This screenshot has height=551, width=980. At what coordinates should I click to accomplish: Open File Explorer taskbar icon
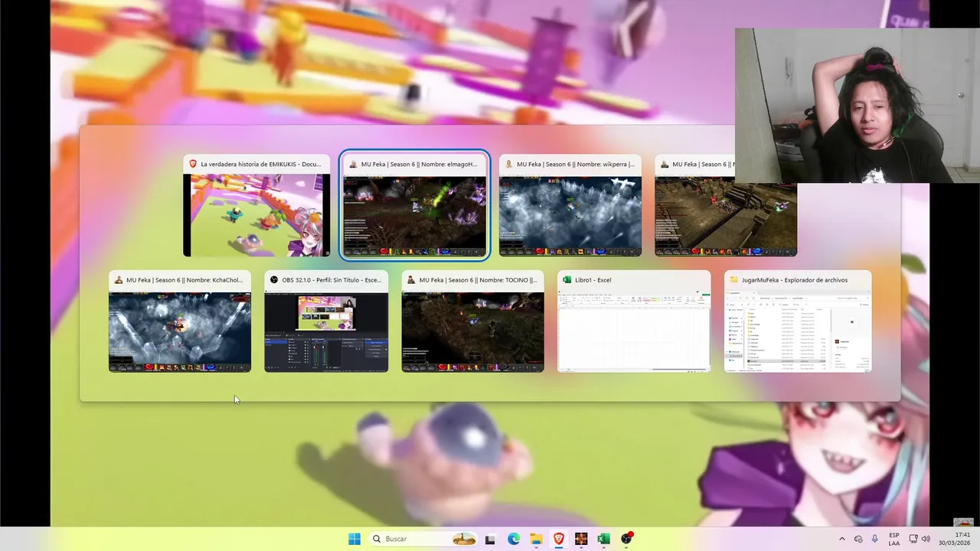pos(536,539)
